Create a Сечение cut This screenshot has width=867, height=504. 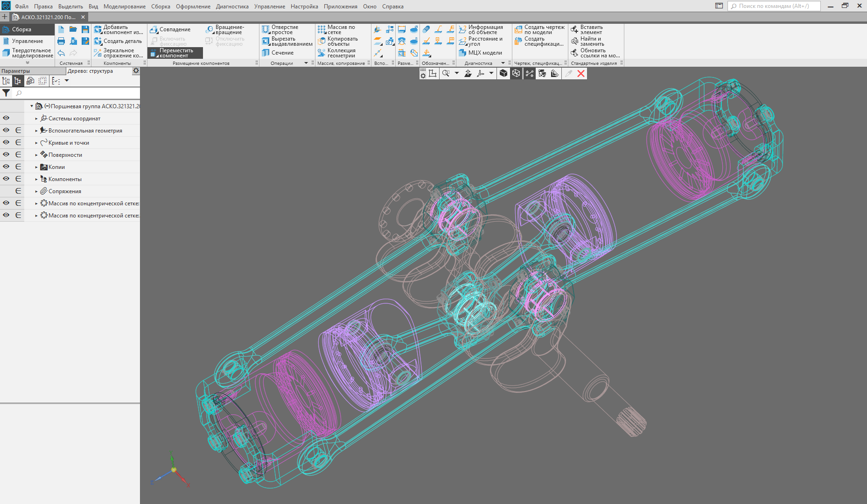(x=278, y=53)
